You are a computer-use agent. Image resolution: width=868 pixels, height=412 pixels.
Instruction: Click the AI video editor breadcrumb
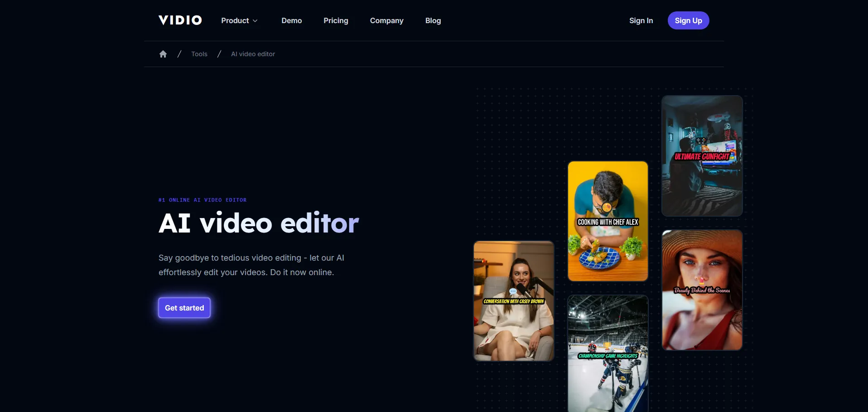(x=253, y=54)
